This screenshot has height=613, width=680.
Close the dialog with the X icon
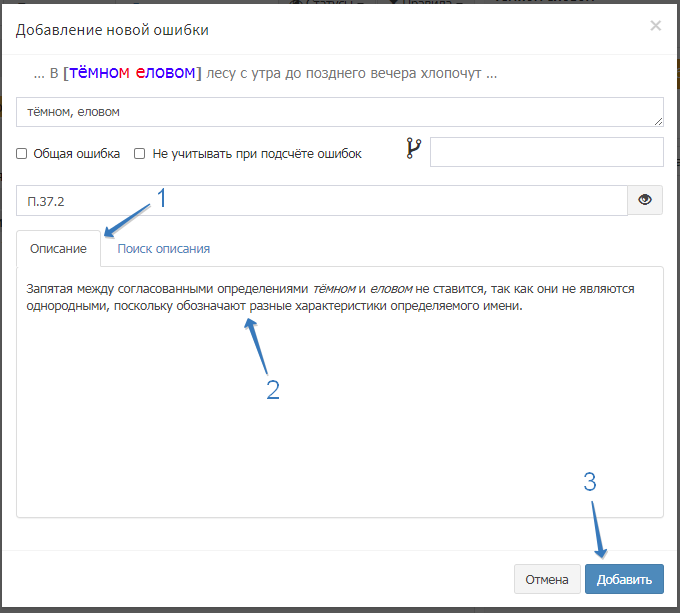coord(655,26)
